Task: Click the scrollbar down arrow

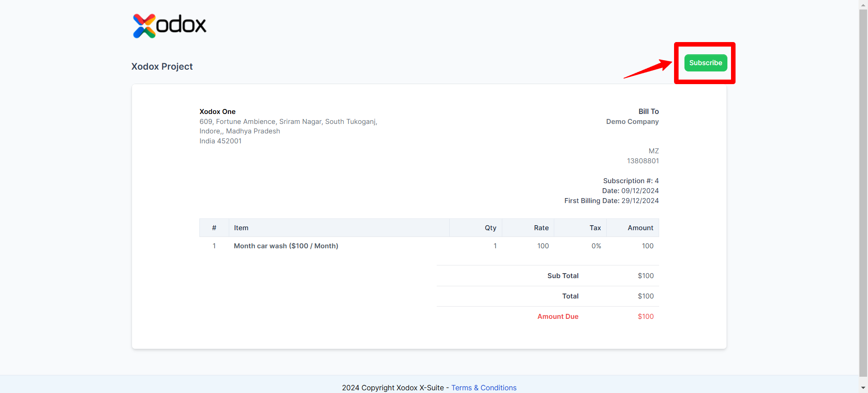Action: [863, 388]
